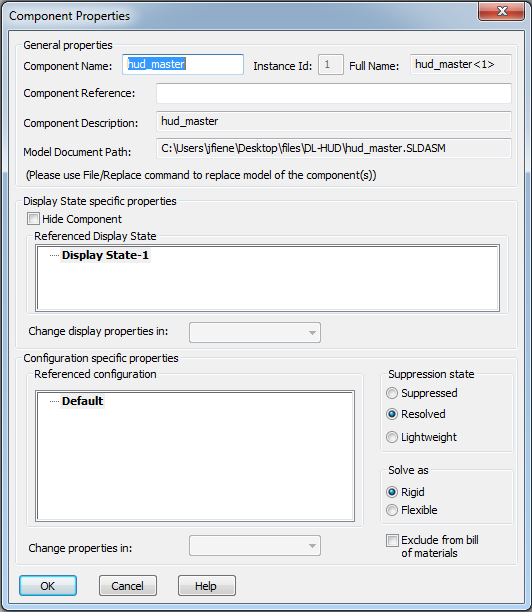Choose the Resolved suppression state
Image resolution: width=532 pixels, height=612 pixels.
[x=392, y=414]
